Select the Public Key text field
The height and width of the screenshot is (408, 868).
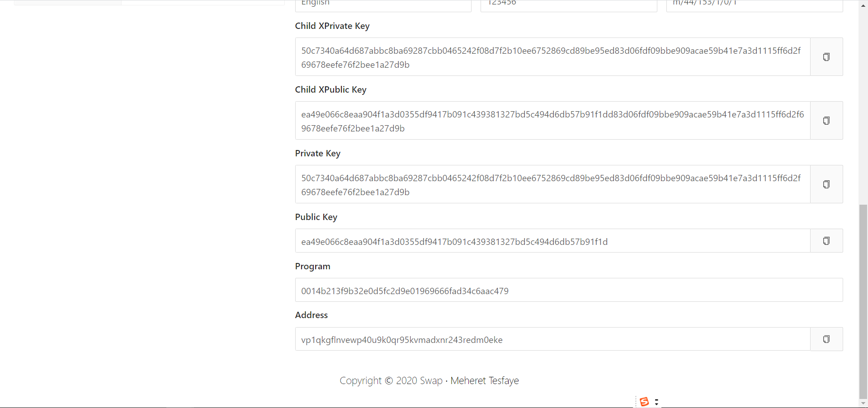[552, 241]
